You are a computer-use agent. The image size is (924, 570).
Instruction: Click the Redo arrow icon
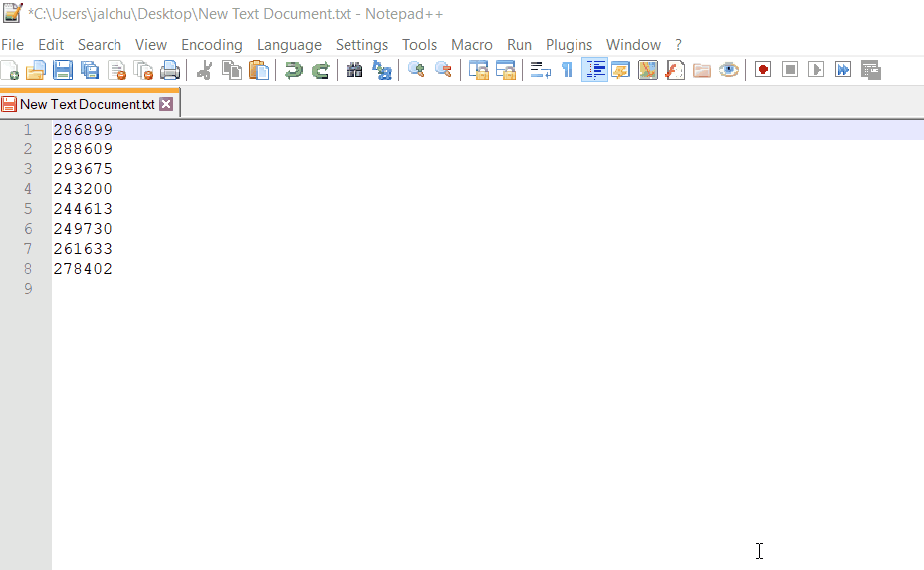[x=320, y=70]
